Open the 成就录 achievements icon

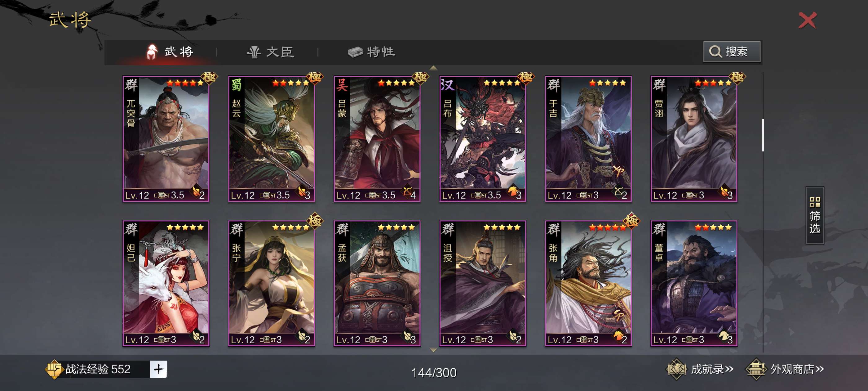point(676,369)
